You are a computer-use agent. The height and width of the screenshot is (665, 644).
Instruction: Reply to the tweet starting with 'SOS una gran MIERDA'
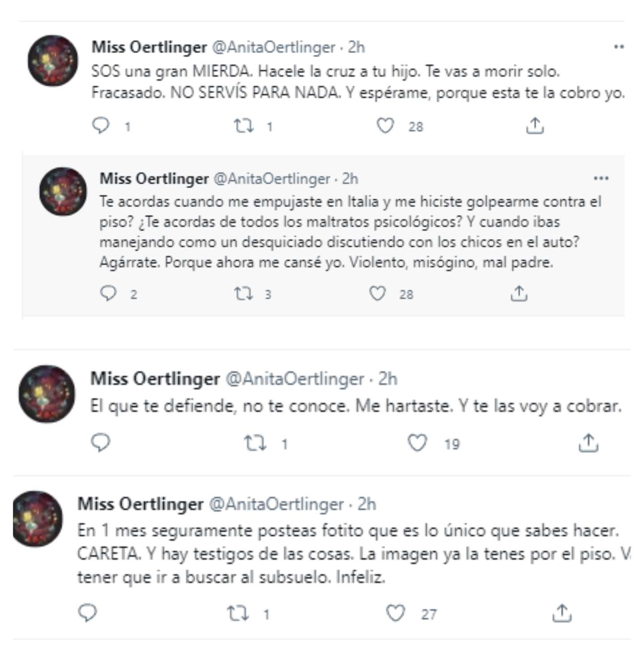pyautogui.click(x=100, y=126)
